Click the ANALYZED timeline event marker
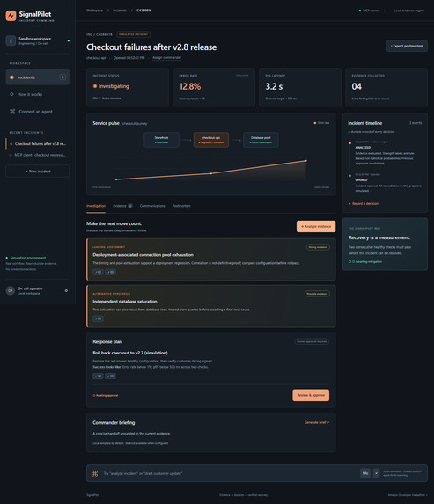This screenshot has width=434, height=504. (x=350, y=143)
